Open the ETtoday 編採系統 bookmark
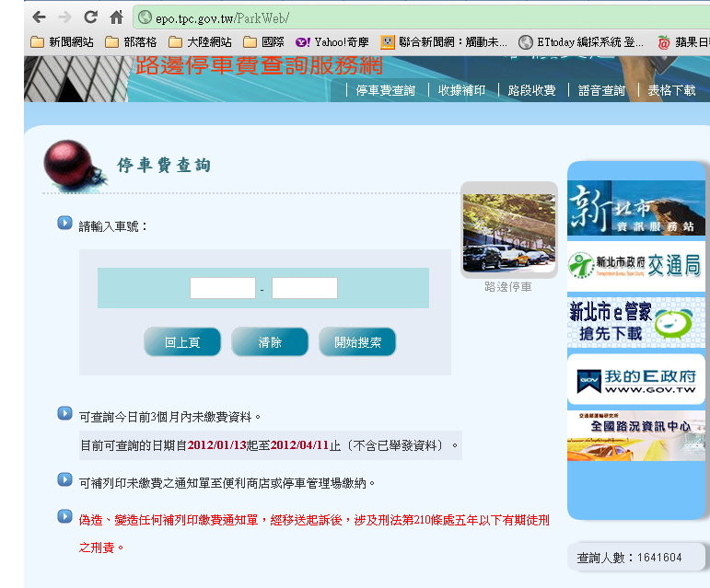 (x=581, y=42)
